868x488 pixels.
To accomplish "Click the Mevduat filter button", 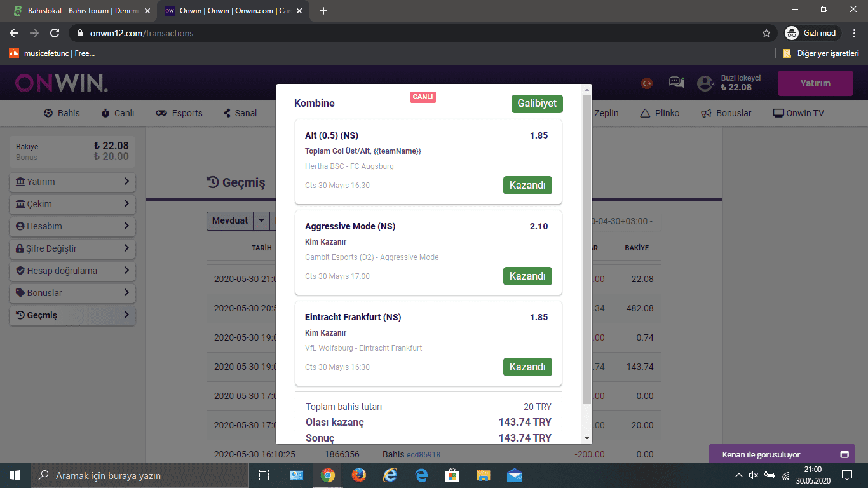I will coord(230,221).
